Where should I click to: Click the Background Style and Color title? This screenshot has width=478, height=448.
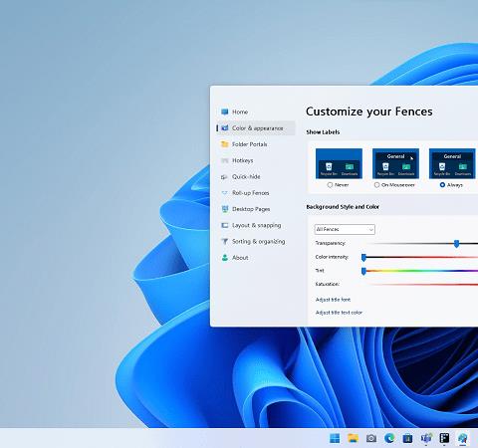pos(343,207)
